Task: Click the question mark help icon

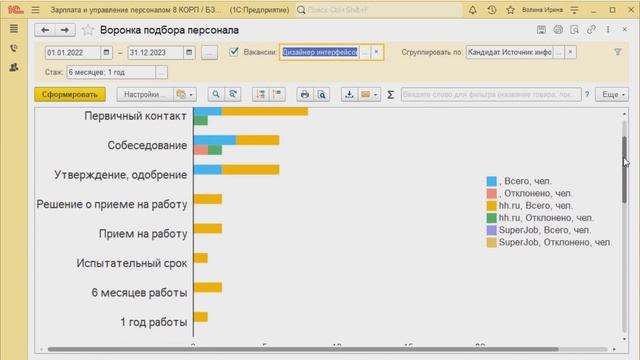Action: click(x=587, y=94)
